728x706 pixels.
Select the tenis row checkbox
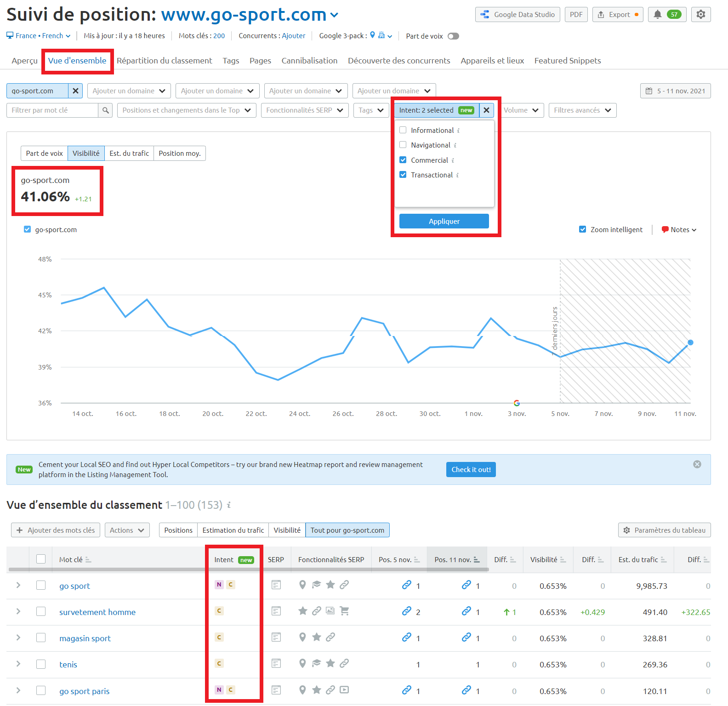tap(41, 664)
